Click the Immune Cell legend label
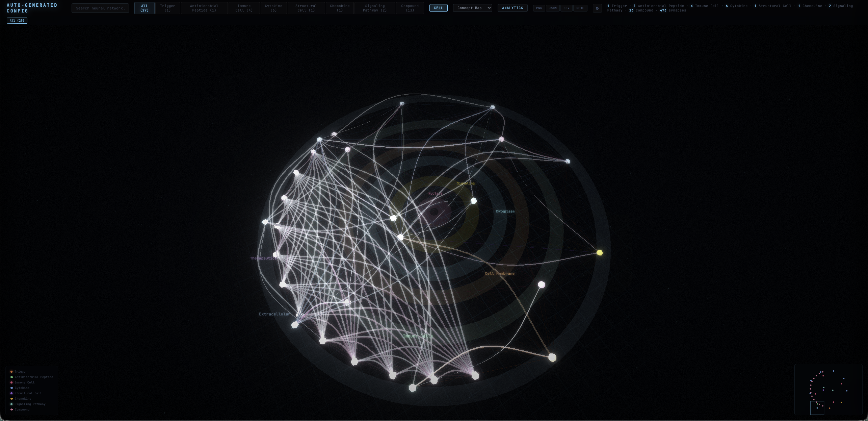The width and height of the screenshot is (868, 421). (x=24, y=382)
